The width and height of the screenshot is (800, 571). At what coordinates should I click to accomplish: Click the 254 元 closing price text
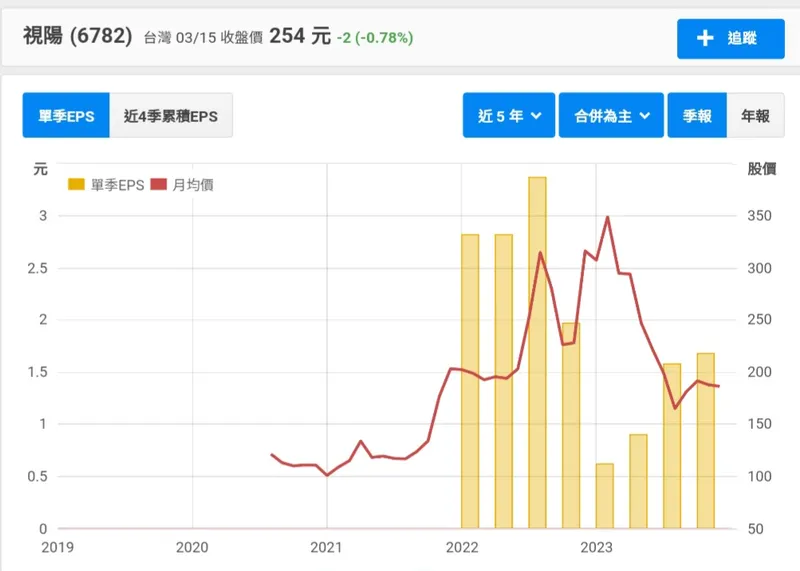click(300, 37)
